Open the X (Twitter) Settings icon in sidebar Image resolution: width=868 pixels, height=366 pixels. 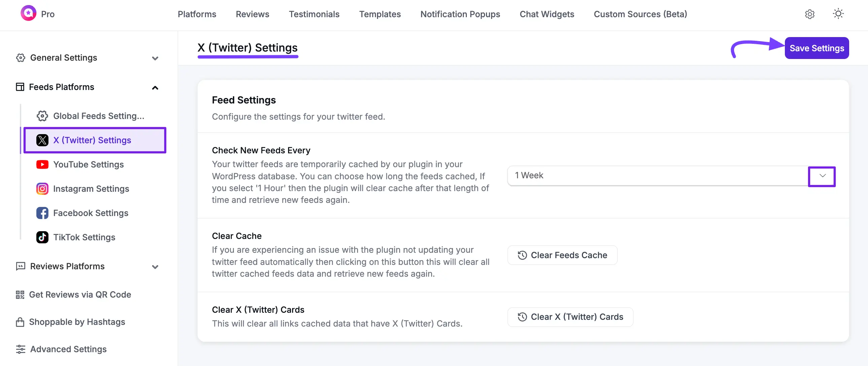click(x=42, y=140)
